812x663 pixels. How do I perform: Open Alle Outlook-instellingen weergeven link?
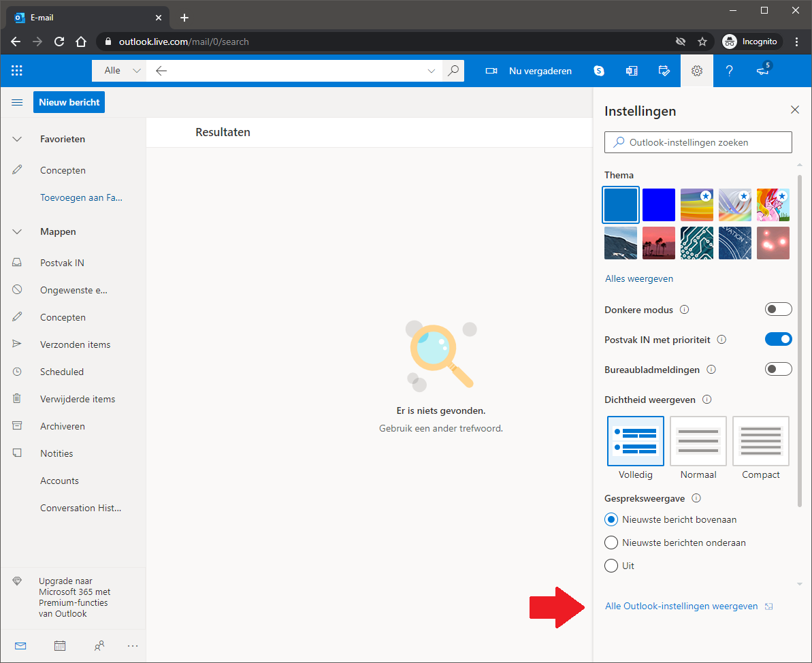(681, 606)
